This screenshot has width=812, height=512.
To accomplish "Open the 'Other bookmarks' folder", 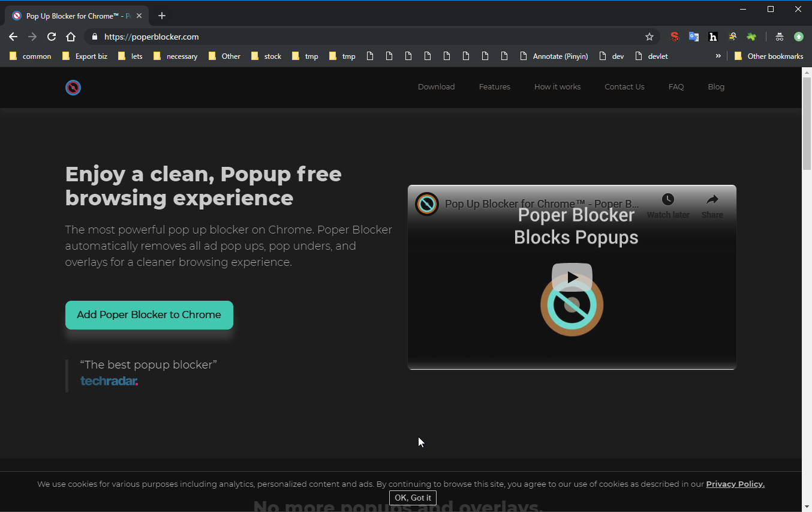I will pos(768,56).
